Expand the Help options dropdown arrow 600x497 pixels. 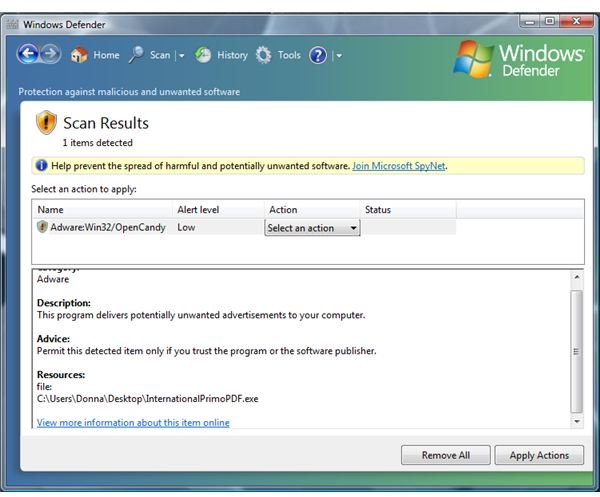coord(339,56)
